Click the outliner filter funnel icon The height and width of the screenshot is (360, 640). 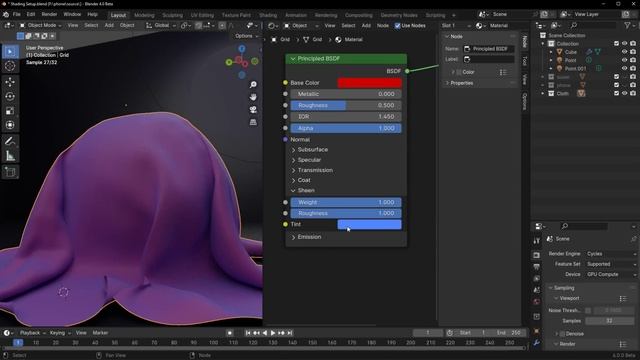(627, 25)
